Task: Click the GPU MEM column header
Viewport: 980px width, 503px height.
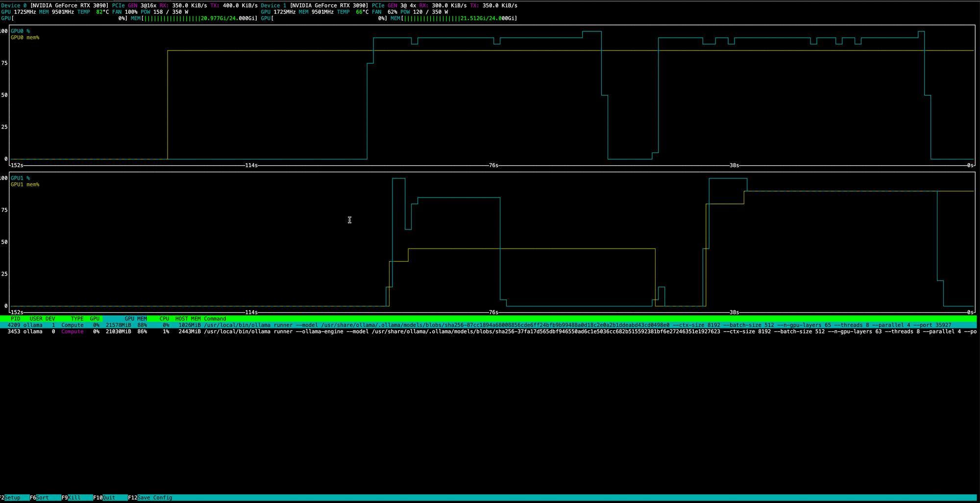Action: point(135,319)
